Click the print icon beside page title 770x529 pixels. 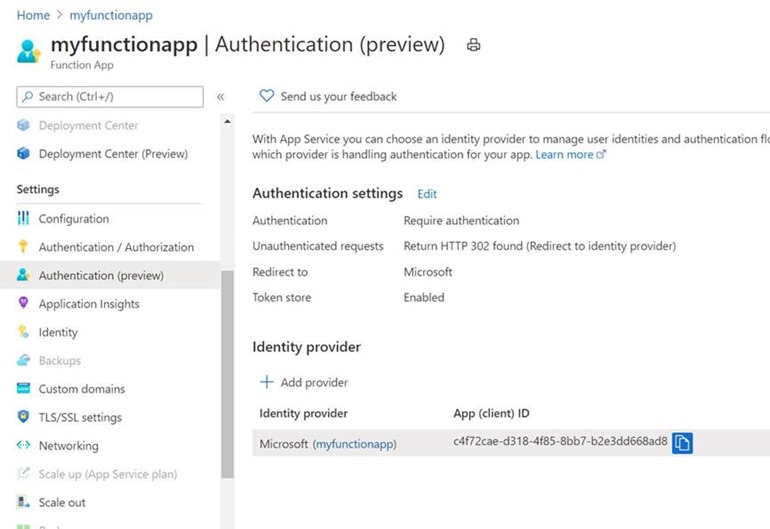click(473, 45)
